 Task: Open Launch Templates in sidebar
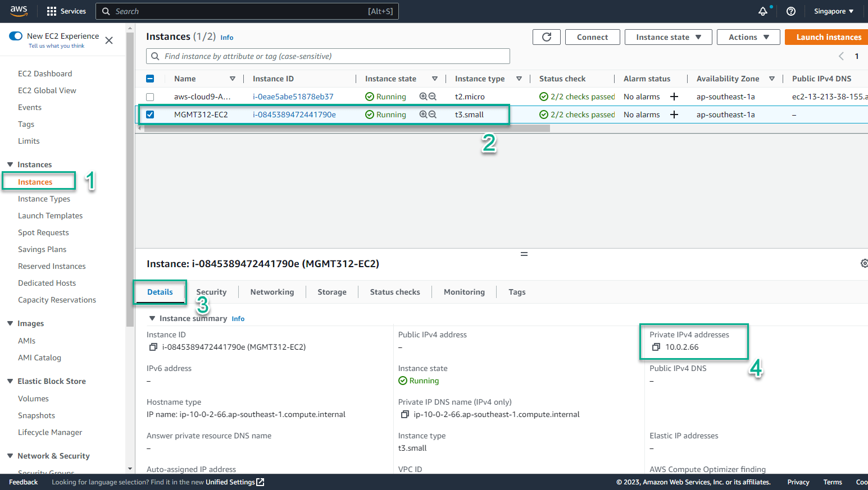coord(50,216)
